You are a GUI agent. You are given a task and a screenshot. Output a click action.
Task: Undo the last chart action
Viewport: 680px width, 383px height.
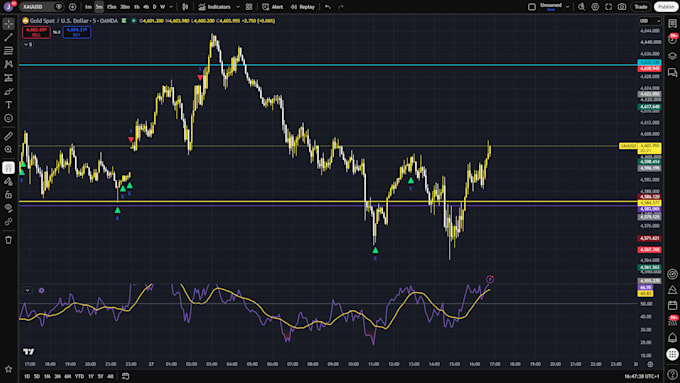coord(328,7)
